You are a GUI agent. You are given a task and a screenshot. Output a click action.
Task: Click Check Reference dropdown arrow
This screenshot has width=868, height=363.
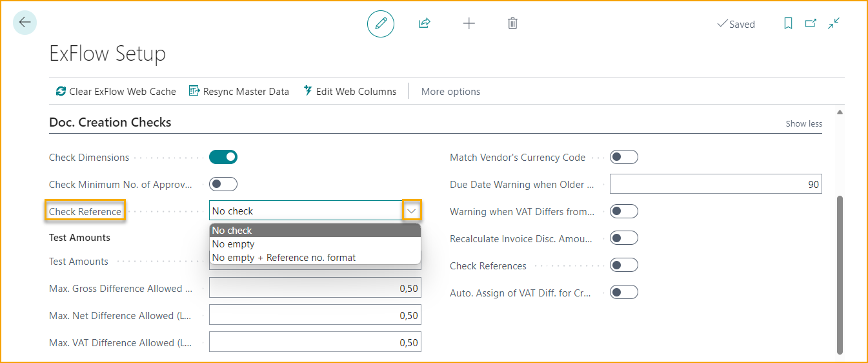click(x=412, y=211)
